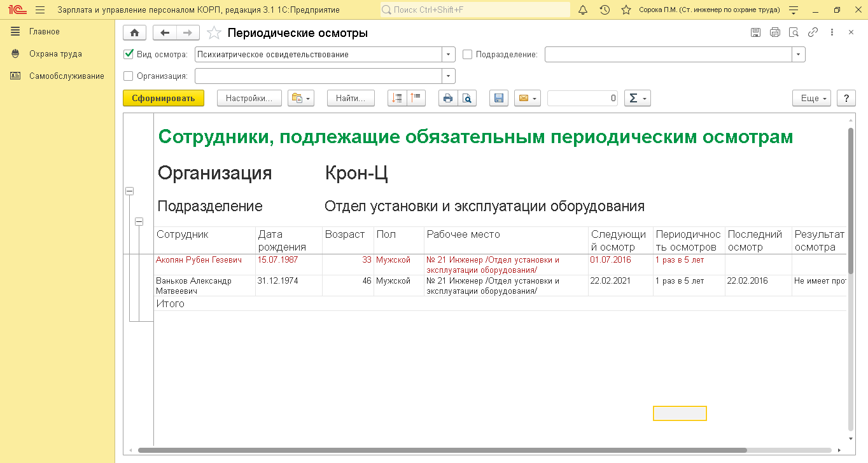The image size is (868, 463).
Task: Open notifications bell icon in title bar
Action: coord(583,10)
